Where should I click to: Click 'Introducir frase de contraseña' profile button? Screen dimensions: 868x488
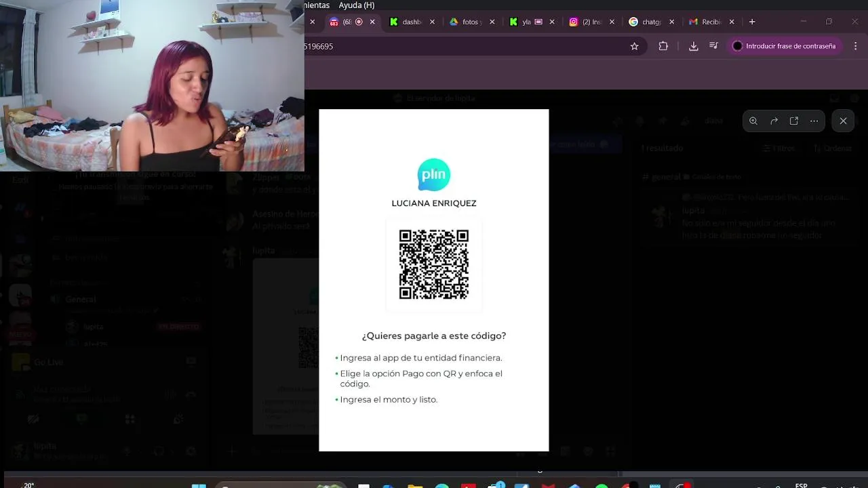pos(785,46)
